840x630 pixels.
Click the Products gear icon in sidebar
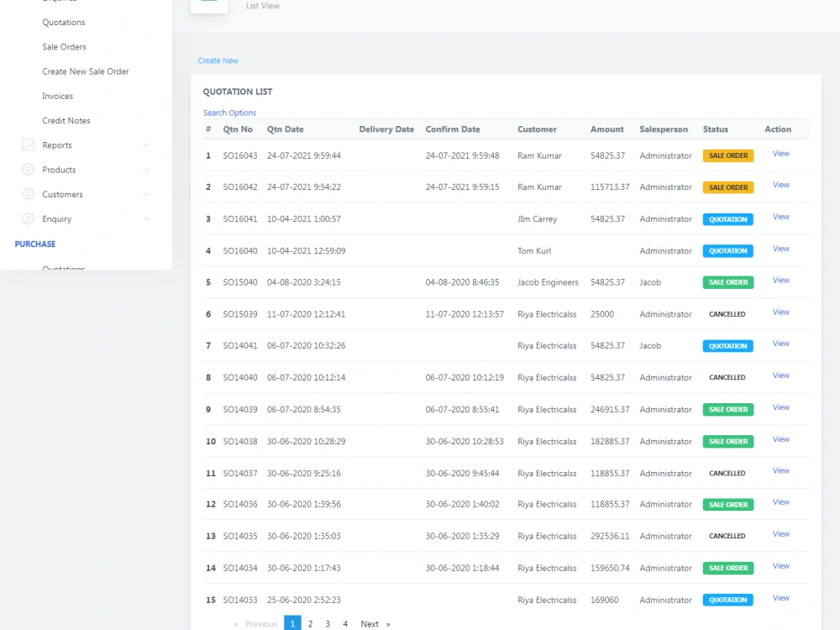pyautogui.click(x=29, y=170)
